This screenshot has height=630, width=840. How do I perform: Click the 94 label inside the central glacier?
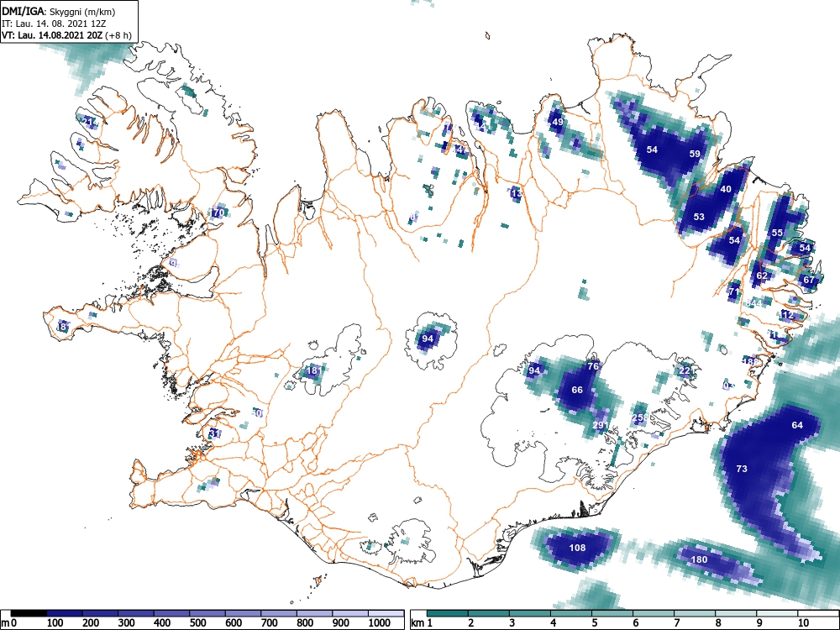click(428, 339)
